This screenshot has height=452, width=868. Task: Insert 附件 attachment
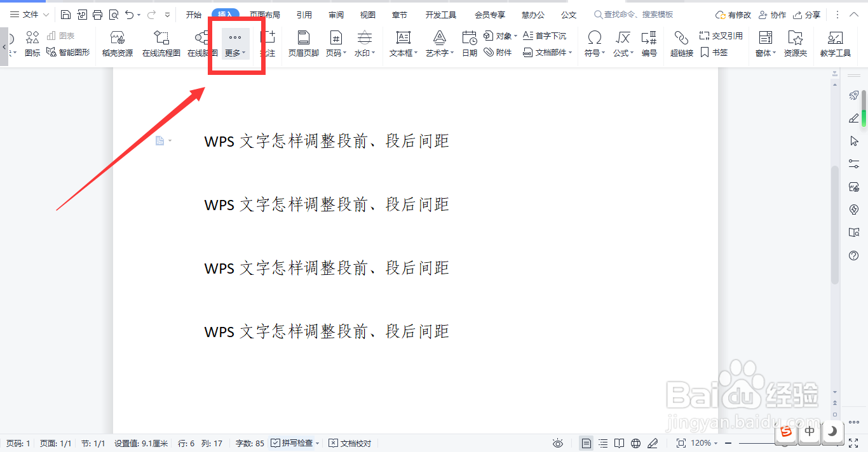[498, 53]
